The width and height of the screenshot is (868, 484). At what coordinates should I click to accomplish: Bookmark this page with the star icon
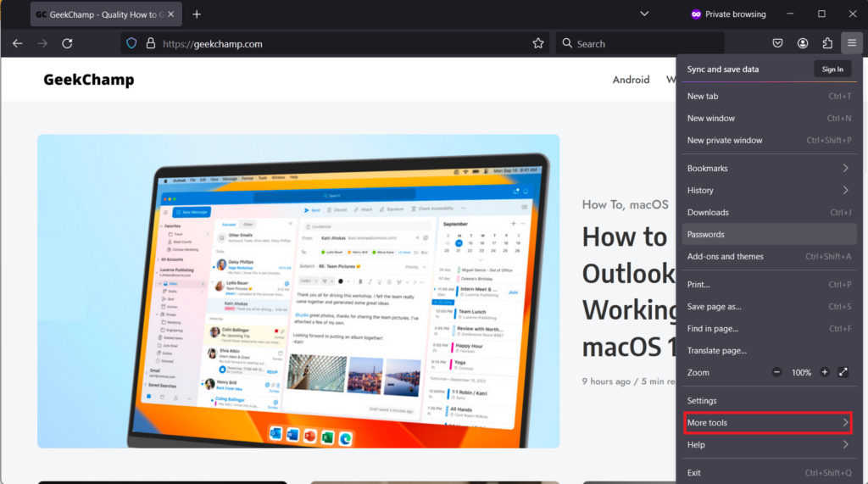[x=537, y=43]
